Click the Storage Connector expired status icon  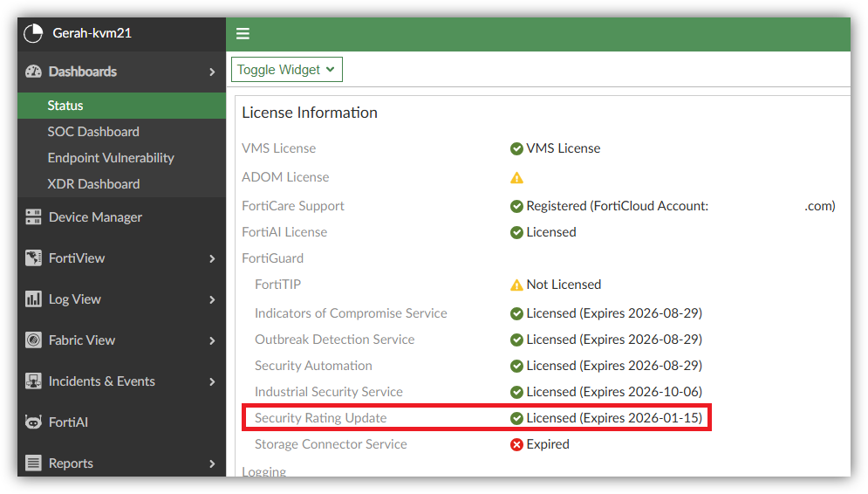516,444
